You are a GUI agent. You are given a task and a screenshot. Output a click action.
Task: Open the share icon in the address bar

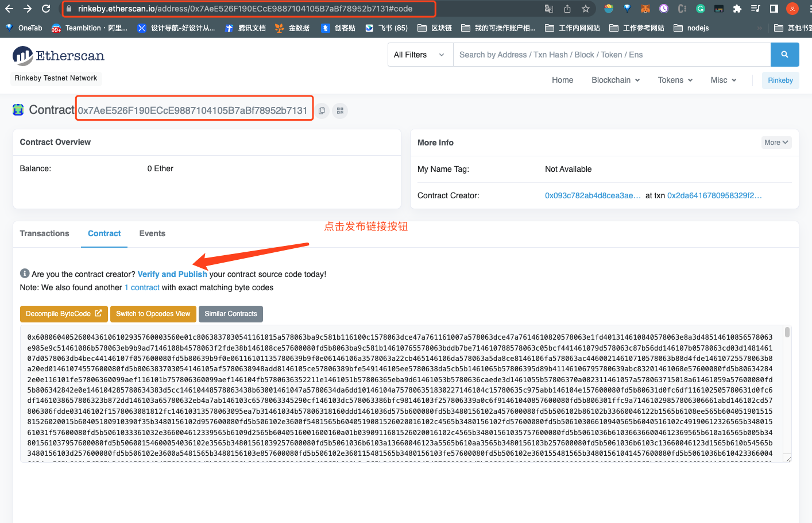(567, 9)
